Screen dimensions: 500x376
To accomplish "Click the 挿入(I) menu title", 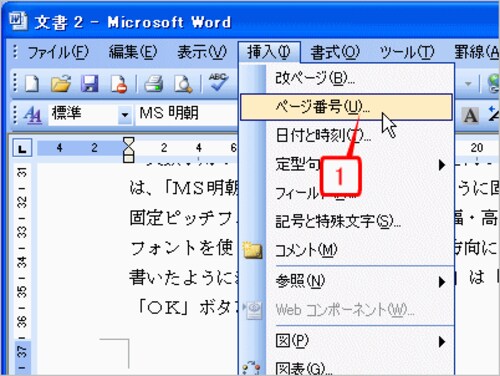I will [x=269, y=52].
